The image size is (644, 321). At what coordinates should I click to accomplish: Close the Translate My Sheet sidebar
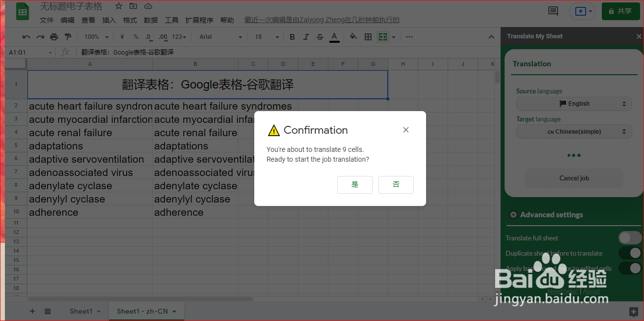point(639,36)
